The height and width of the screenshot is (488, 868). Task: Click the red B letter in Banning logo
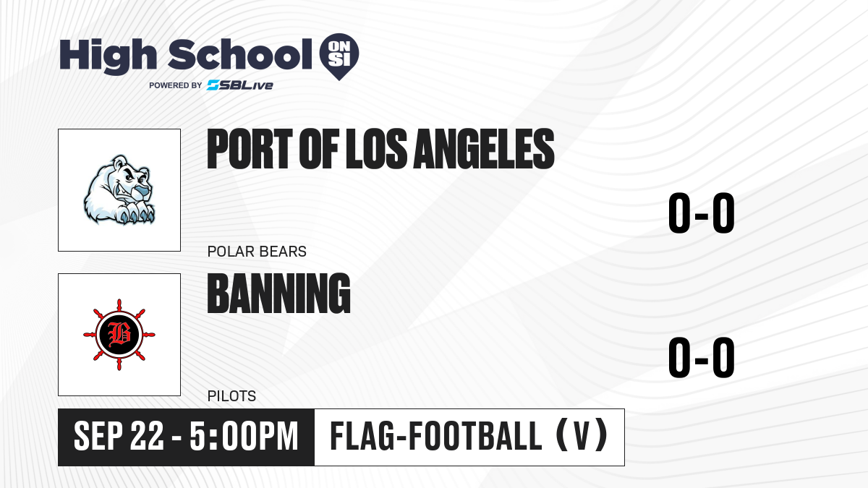(119, 335)
